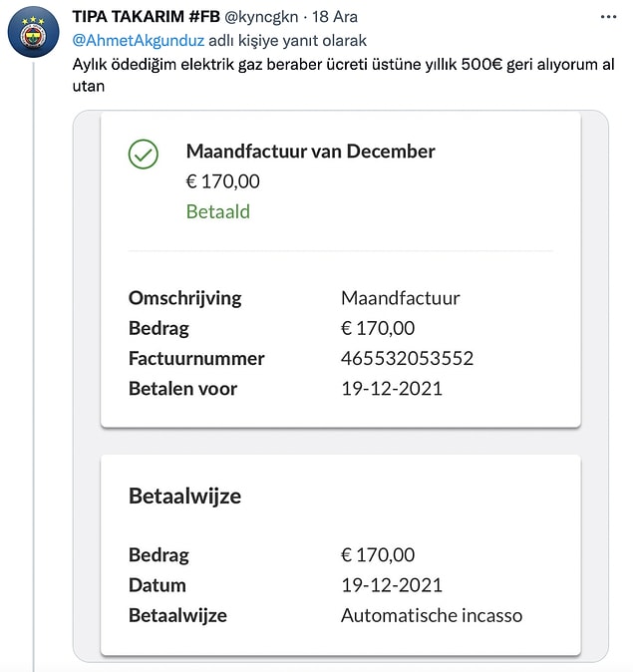The image size is (633, 672).
Task: Click the green paid checkmark icon
Action: [x=144, y=154]
